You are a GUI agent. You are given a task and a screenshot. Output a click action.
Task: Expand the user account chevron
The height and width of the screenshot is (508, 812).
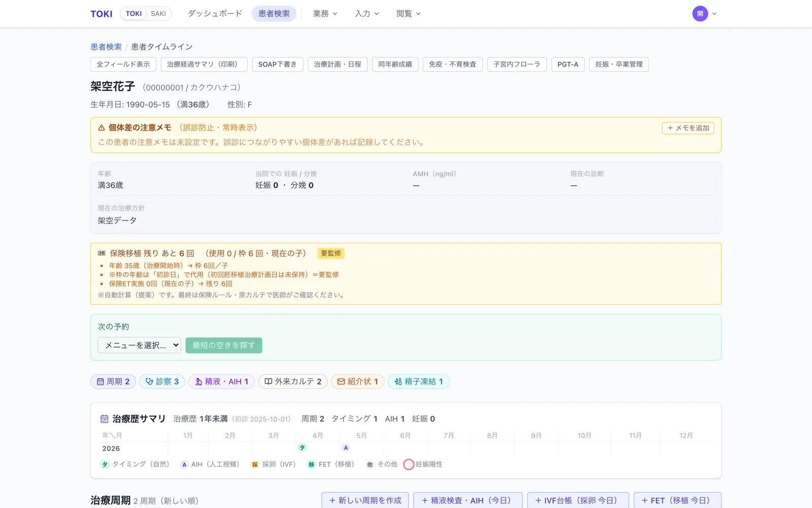point(714,14)
